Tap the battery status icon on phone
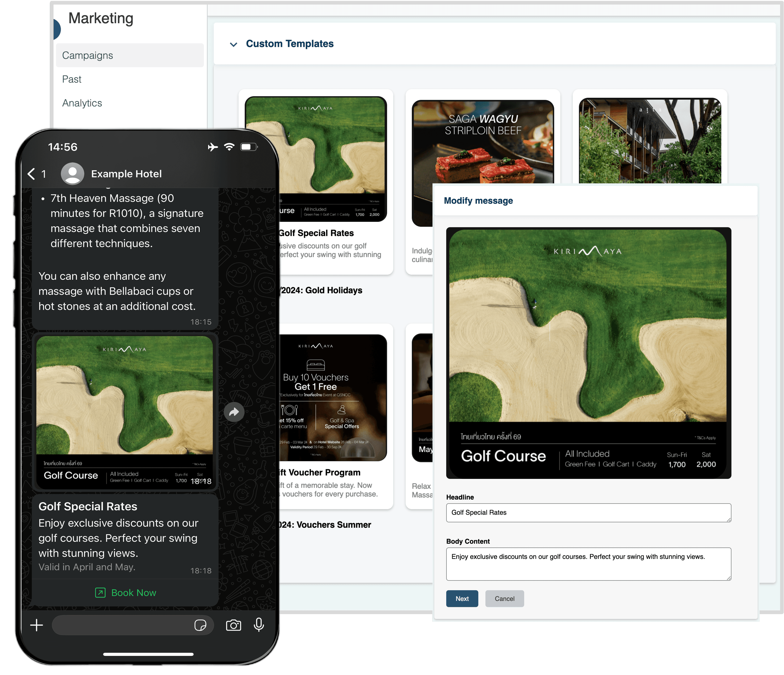This screenshot has height=675, width=784. click(x=249, y=147)
